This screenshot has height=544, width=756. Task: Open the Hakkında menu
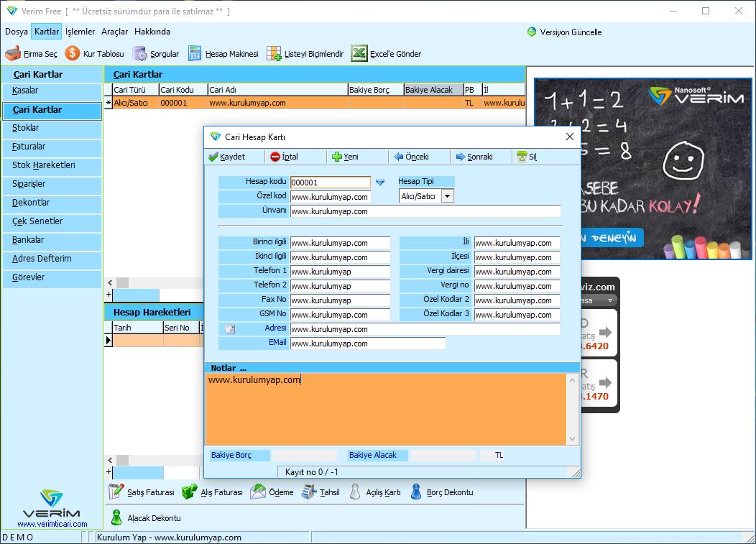(152, 32)
